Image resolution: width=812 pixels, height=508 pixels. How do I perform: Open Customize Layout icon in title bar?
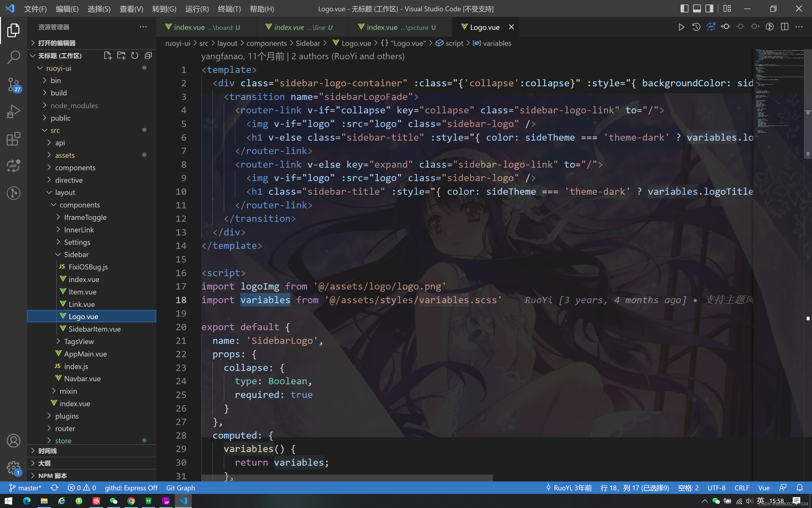[727, 9]
